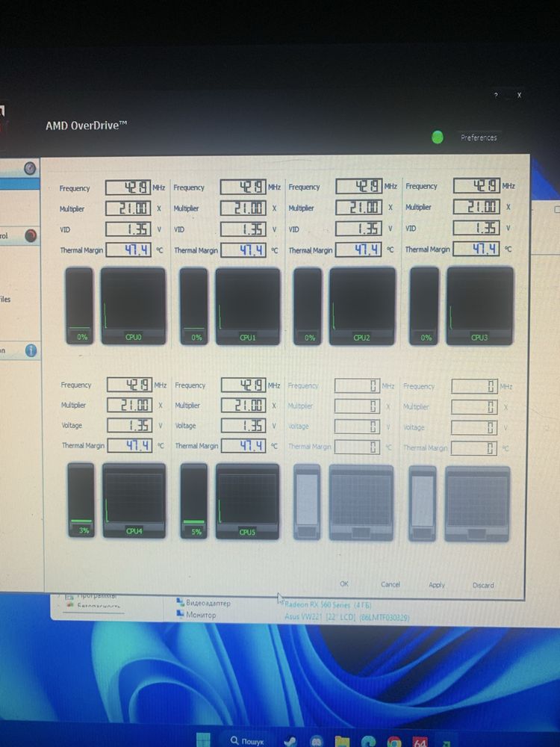Click the CPU3 Multiplier value field
This screenshot has width=560, height=747.
pos(476,207)
